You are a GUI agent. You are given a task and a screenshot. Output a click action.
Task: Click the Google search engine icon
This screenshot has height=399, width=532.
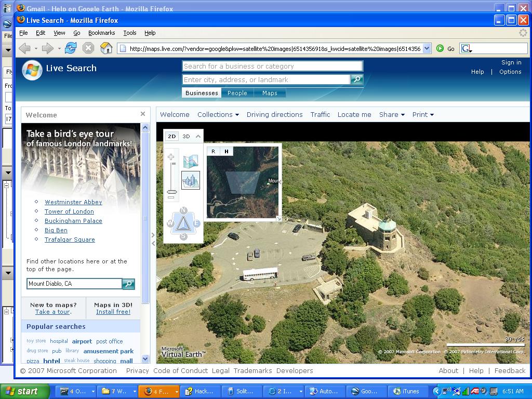(x=466, y=48)
